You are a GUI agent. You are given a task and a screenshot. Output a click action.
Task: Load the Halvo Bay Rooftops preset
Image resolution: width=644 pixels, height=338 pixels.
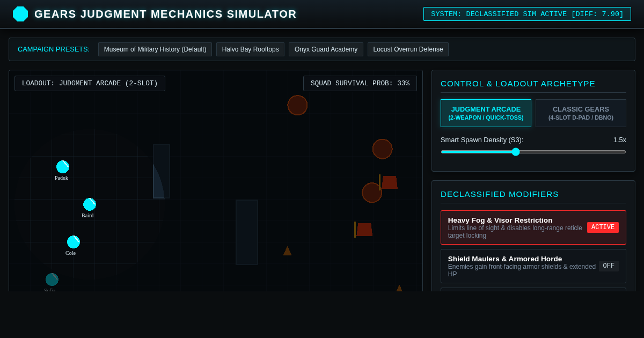point(250,49)
